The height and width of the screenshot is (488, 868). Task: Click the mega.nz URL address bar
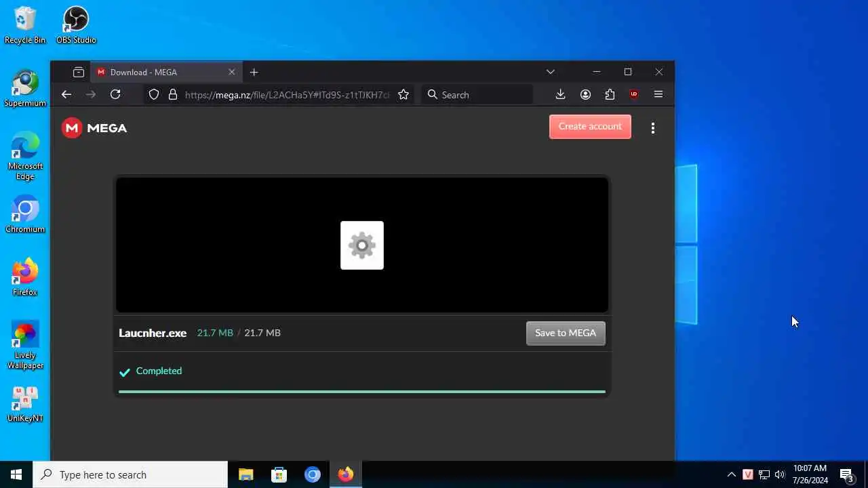coord(287,95)
